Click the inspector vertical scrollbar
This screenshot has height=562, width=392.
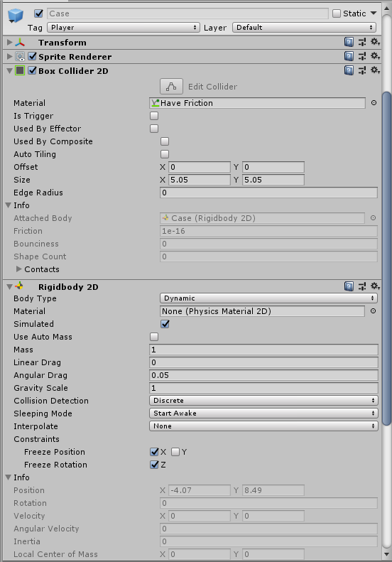coord(386,258)
